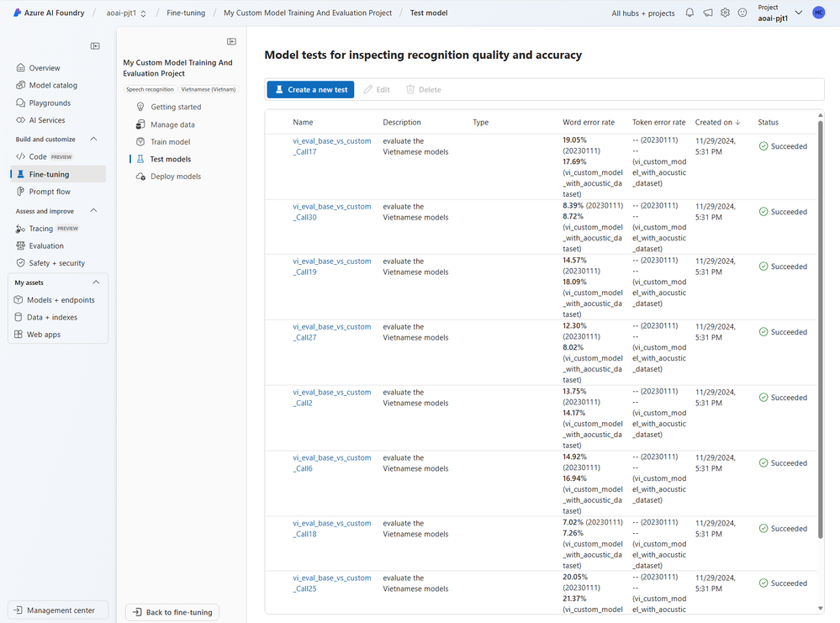Screen dimensions: 840x623
Task: Click the Train model cube icon
Action: pos(140,141)
